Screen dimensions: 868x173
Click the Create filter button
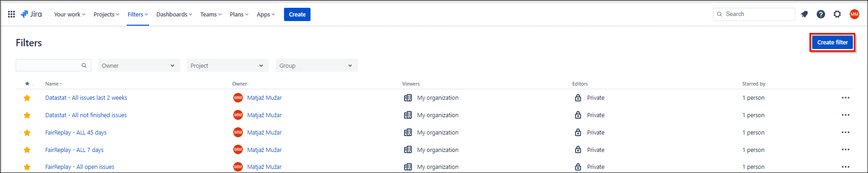point(832,42)
